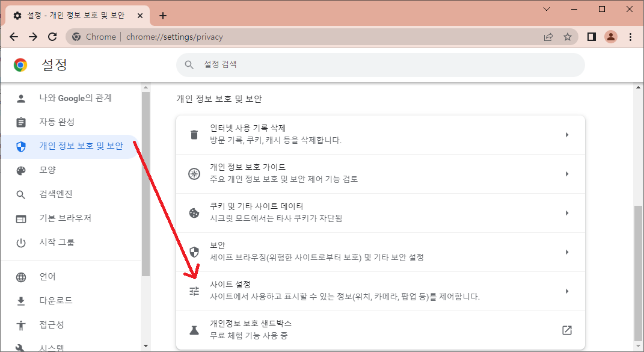The image size is (644, 352).
Task: Expand the 보안 settings row arrow
Action: [x=566, y=252]
